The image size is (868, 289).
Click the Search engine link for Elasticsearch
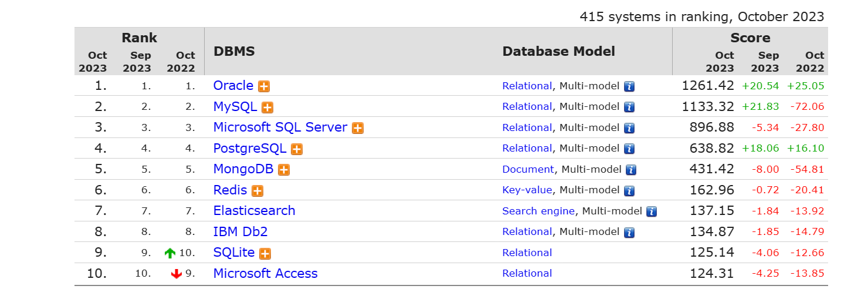click(538, 211)
